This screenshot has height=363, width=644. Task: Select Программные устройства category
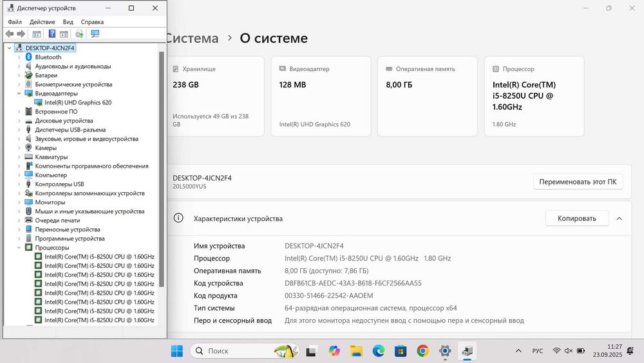click(x=70, y=239)
